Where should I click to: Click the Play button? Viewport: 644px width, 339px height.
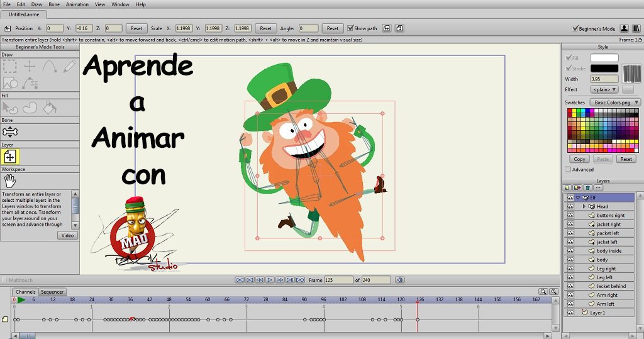point(270,280)
